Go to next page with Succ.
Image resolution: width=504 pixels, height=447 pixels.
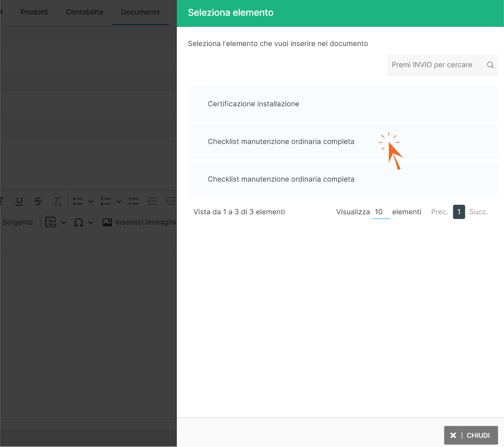(478, 212)
